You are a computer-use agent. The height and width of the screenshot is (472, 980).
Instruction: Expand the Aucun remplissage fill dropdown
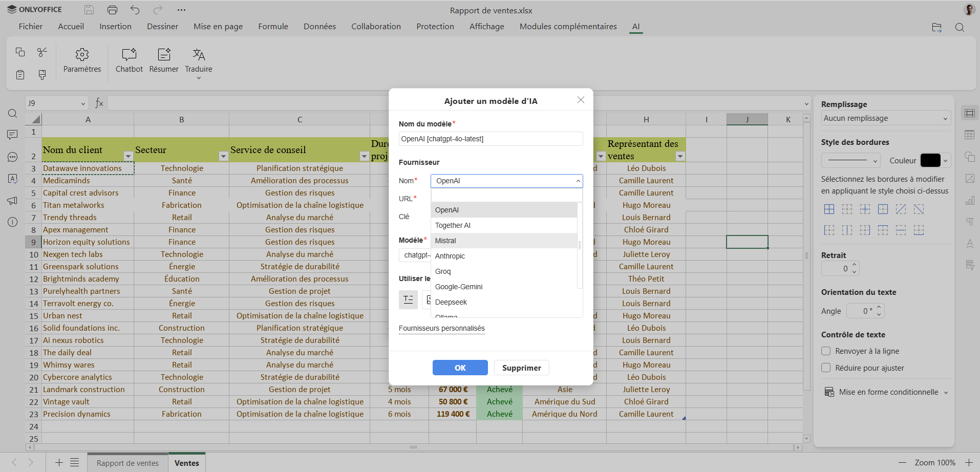(886, 118)
